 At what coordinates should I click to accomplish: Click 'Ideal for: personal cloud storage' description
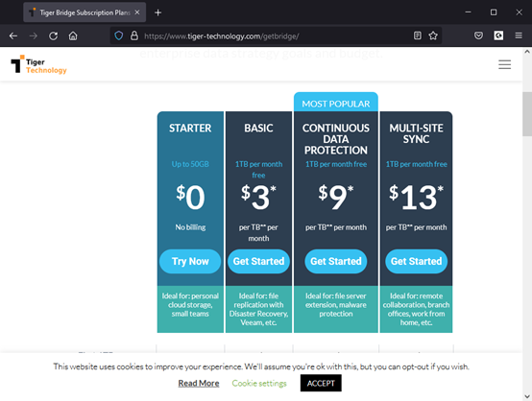pos(190,305)
